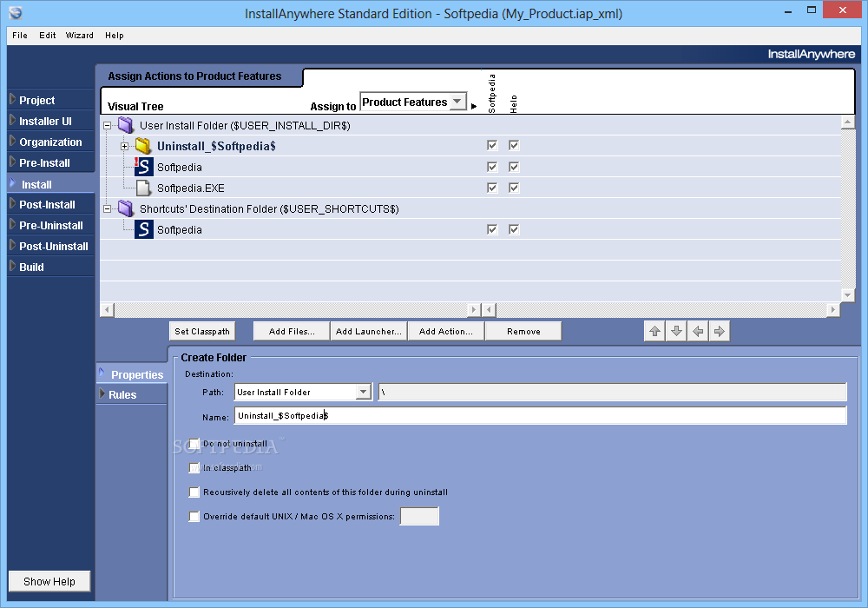868x608 pixels.
Task: Expand the Uninstall_$Softpedia$ tree node
Action: [x=124, y=147]
